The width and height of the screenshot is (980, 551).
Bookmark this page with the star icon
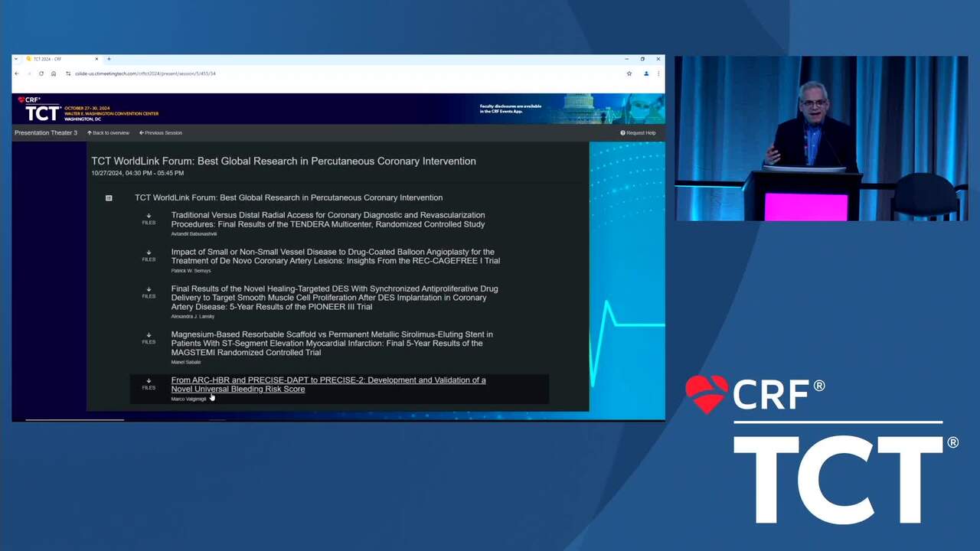629,73
